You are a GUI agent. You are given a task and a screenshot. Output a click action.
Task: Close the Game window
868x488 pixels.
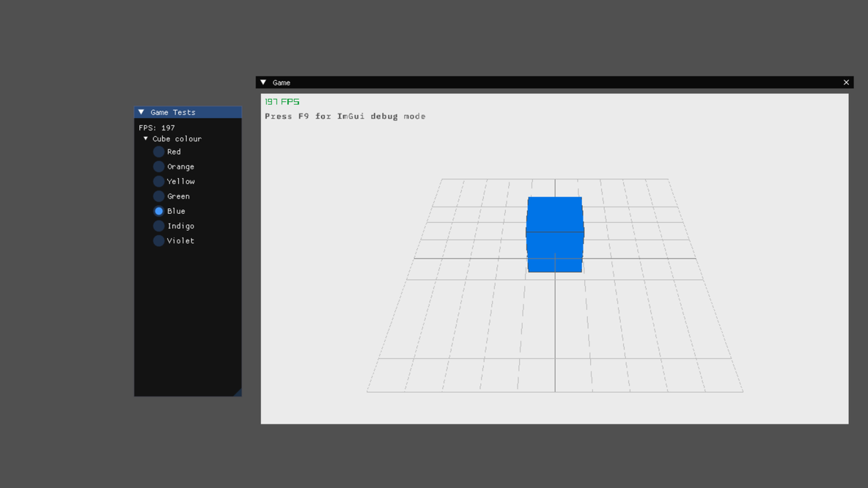pyautogui.click(x=846, y=83)
